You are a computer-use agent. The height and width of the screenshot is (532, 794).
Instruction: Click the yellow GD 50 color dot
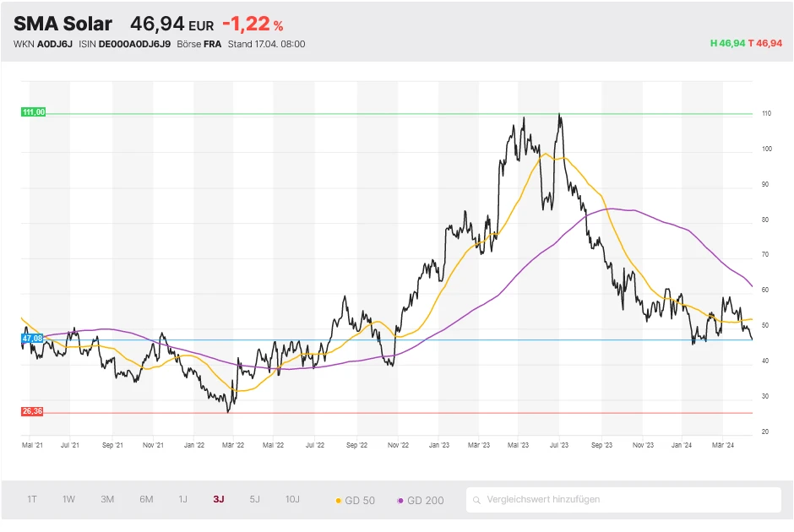(x=340, y=501)
